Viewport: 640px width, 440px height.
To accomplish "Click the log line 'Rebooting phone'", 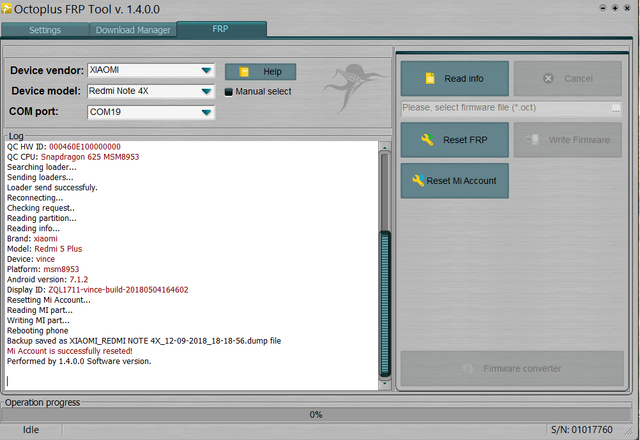I will tap(38, 331).
